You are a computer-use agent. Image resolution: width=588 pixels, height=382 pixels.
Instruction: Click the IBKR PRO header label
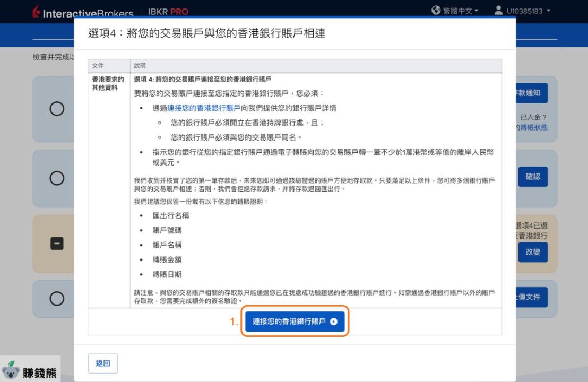tap(168, 12)
